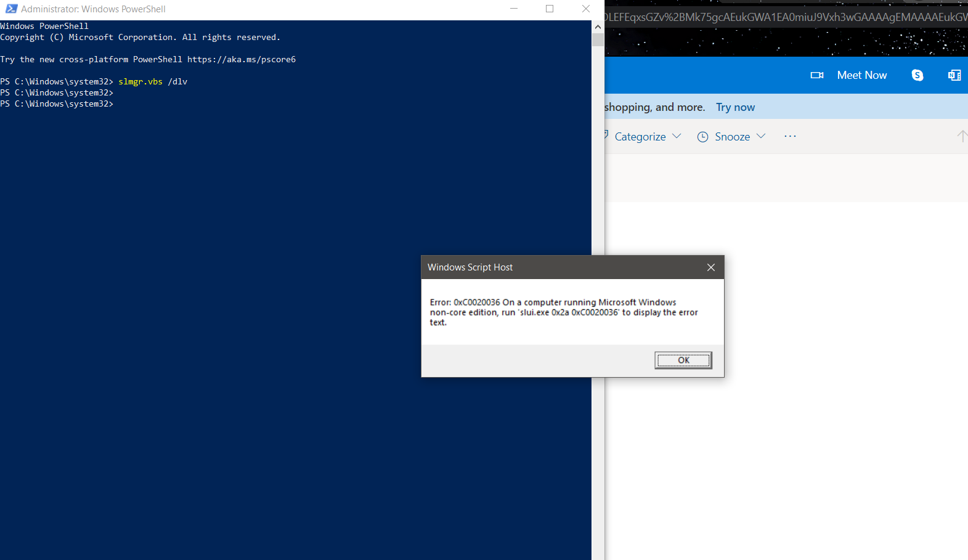Close the Windows Script Host error dialog
This screenshot has height=560, width=968.
[x=711, y=267]
